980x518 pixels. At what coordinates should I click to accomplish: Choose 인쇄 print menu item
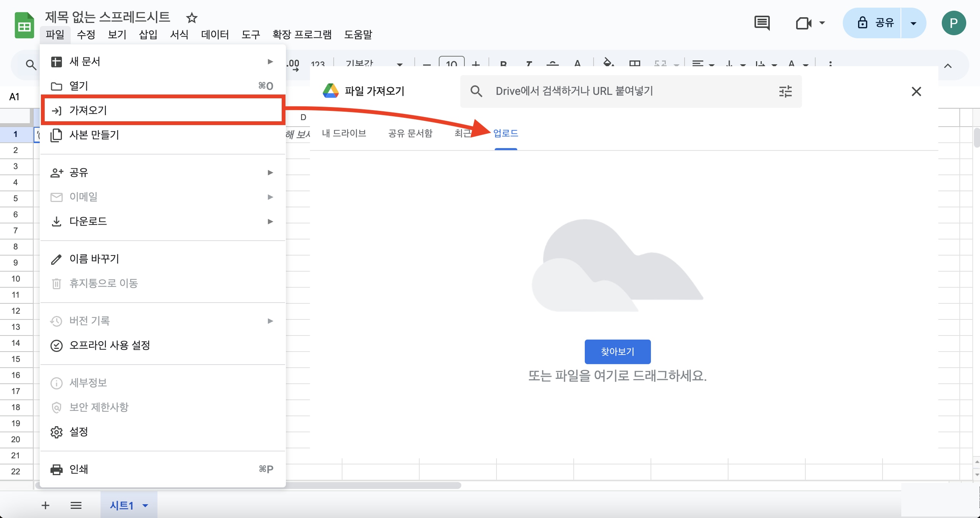(163, 469)
